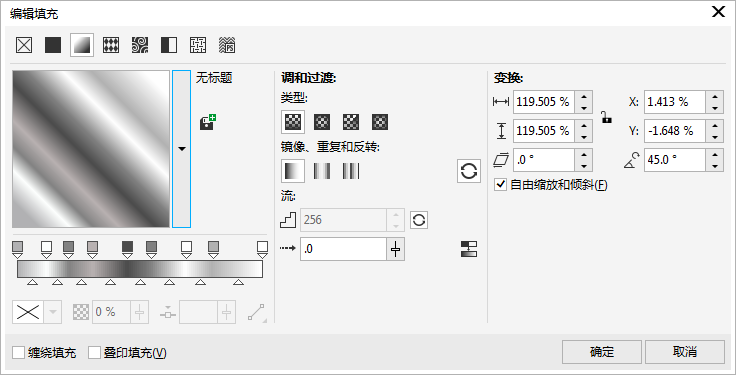Decrease fill height with down arrow

tap(583, 137)
